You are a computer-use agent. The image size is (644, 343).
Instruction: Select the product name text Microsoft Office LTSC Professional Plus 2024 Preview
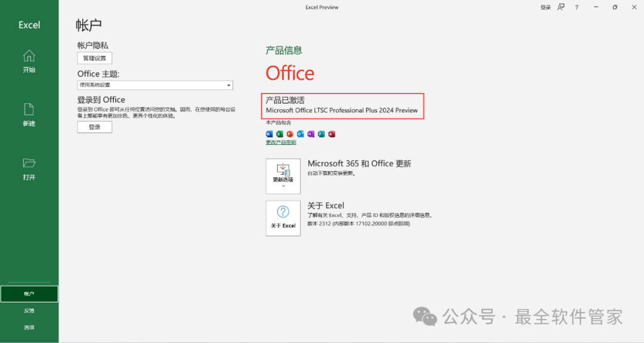point(342,110)
